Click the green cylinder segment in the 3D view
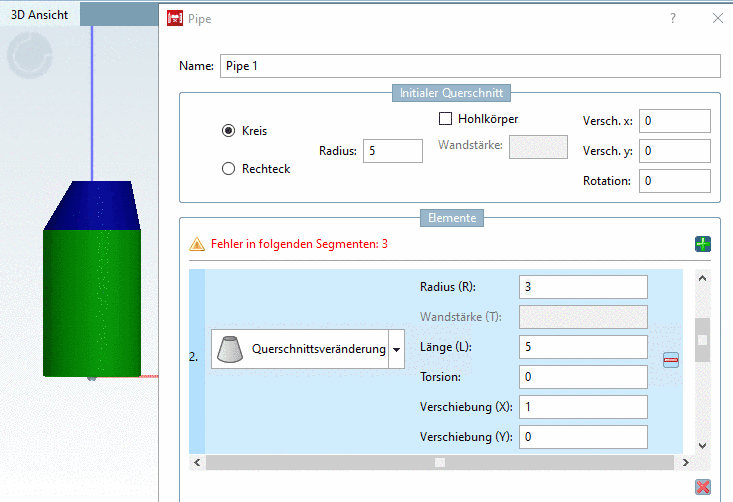Screen dimensions: 733x502 pos(92,302)
